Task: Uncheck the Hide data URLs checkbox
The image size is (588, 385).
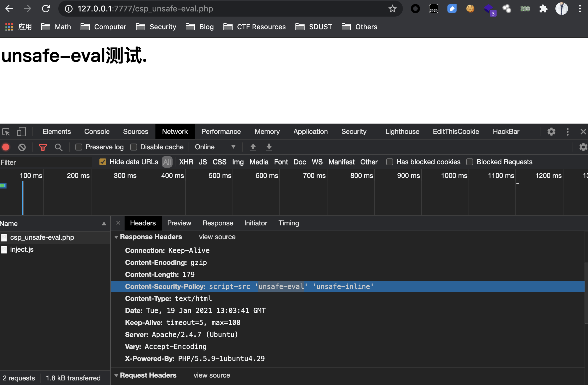Action: 103,162
